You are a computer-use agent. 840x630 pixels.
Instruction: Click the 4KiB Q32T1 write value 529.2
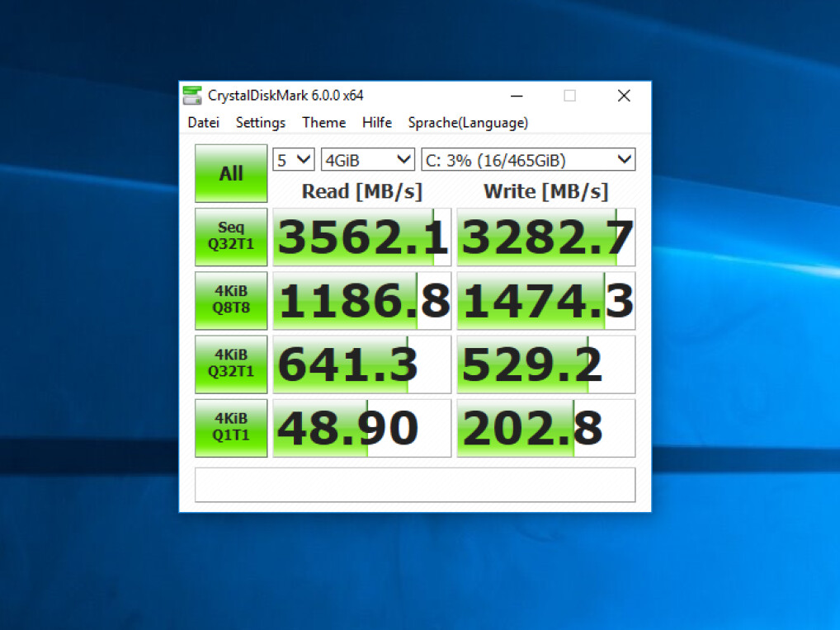(x=546, y=364)
